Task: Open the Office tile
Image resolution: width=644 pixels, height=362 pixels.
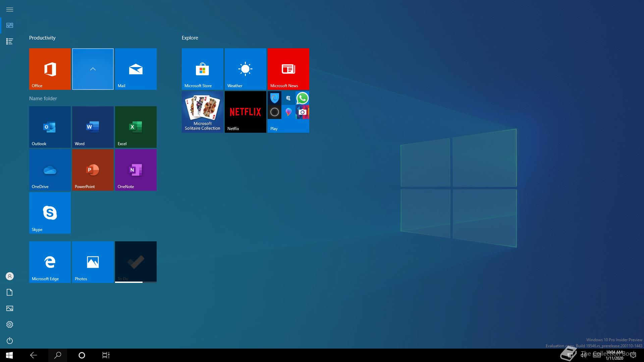Action: 50,69
